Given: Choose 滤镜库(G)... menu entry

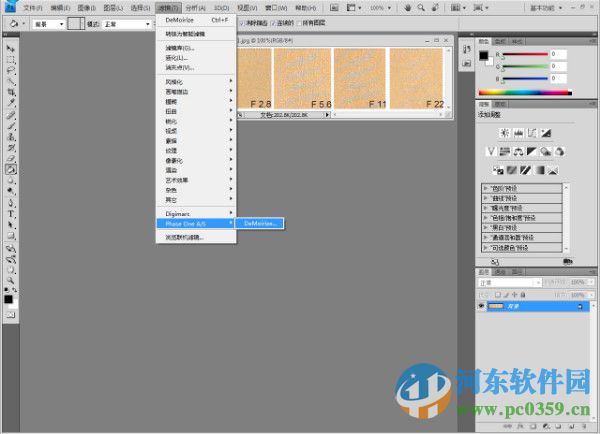Looking at the screenshot, I should [196, 48].
